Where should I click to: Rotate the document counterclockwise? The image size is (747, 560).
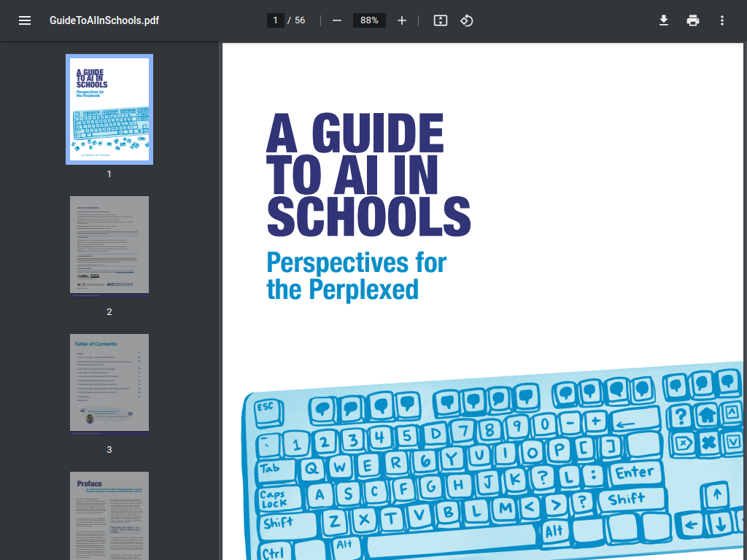[x=467, y=20]
